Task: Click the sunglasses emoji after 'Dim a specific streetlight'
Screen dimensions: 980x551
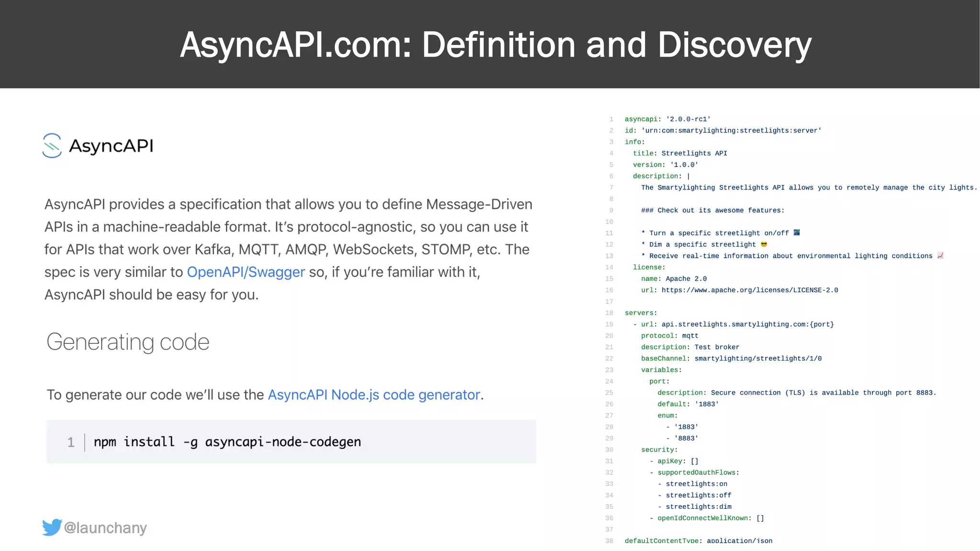Action: 764,244
